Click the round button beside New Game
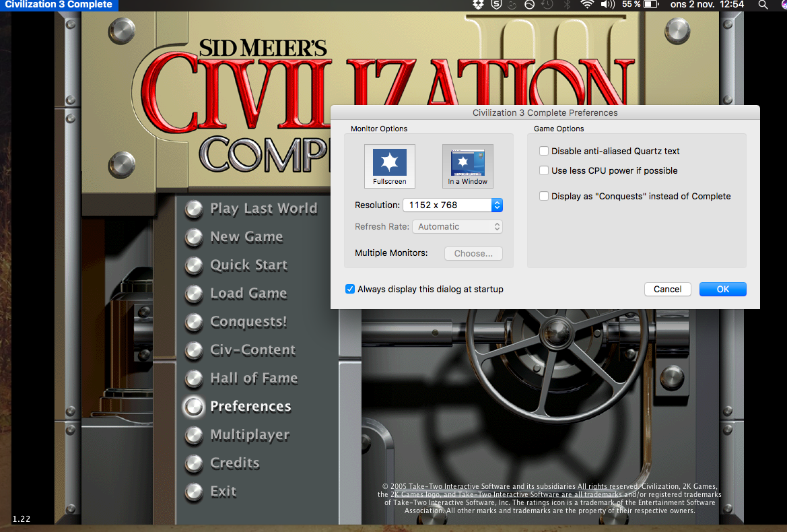This screenshot has height=532, width=787. (x=194, y=237)
